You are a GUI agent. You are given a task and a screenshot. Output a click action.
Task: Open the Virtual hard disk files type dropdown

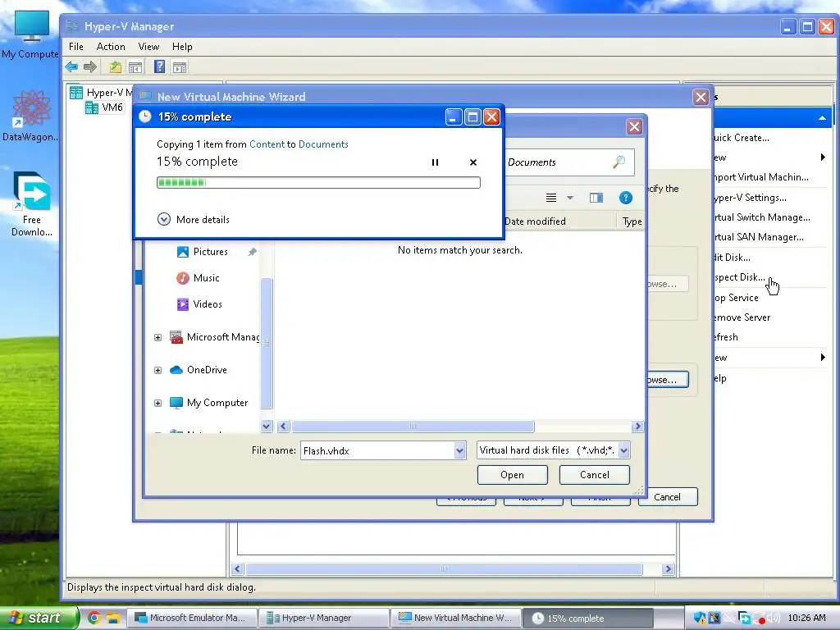pyautogui.click(x=623, y=450)
